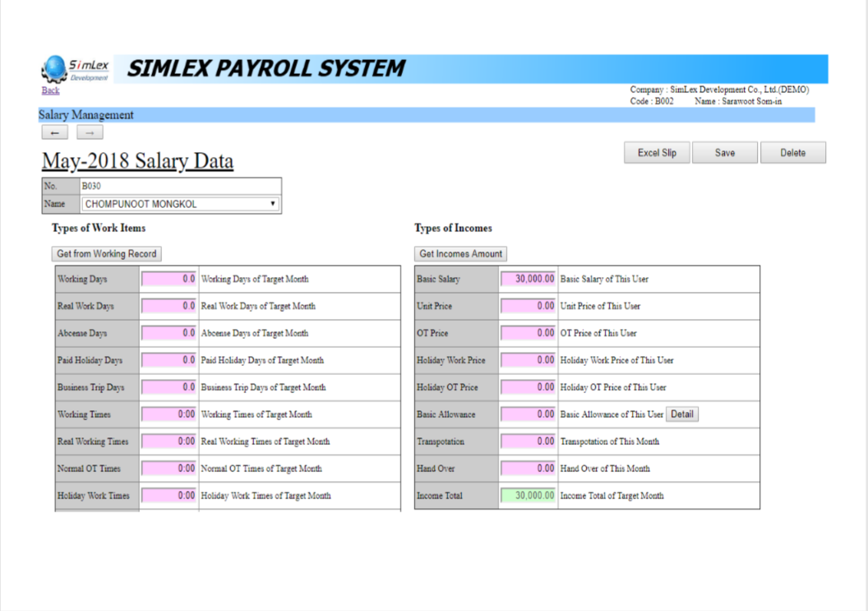Click the Holiday Work Price input field
Viewport: 868px width, 611px height.
pos(528,360)
